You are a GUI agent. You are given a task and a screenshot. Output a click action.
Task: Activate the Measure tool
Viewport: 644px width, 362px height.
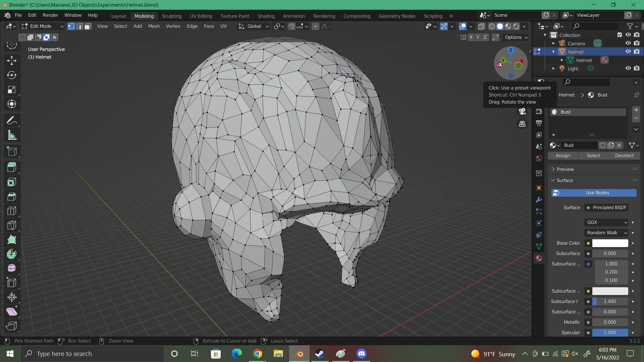pos(12,135)
